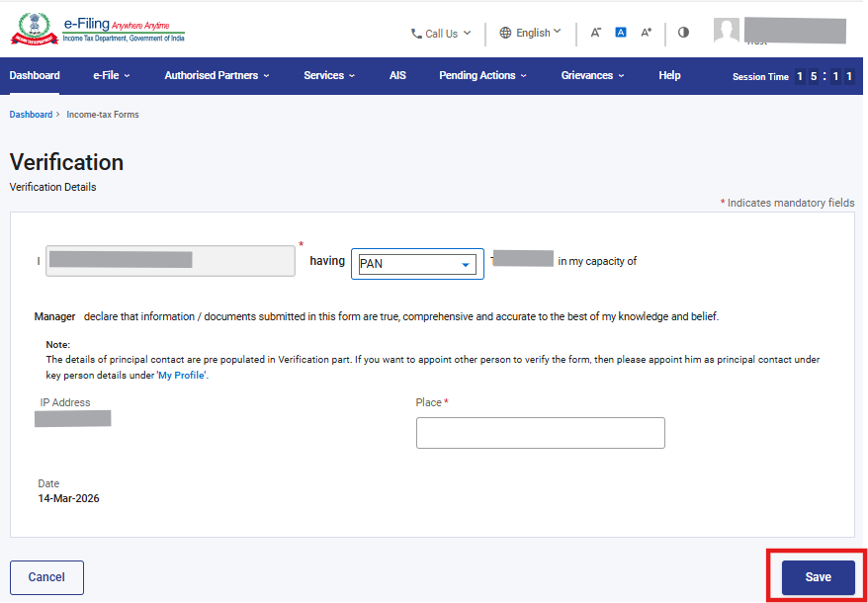Toggle high contrast mode icon
This screenshot has height=603, width=868.
click(684, 33)
